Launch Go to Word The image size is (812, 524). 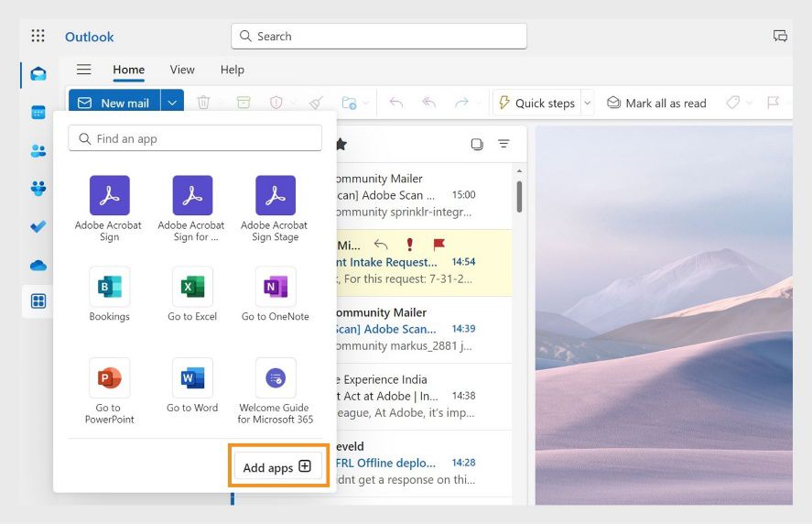click(192, 386)
